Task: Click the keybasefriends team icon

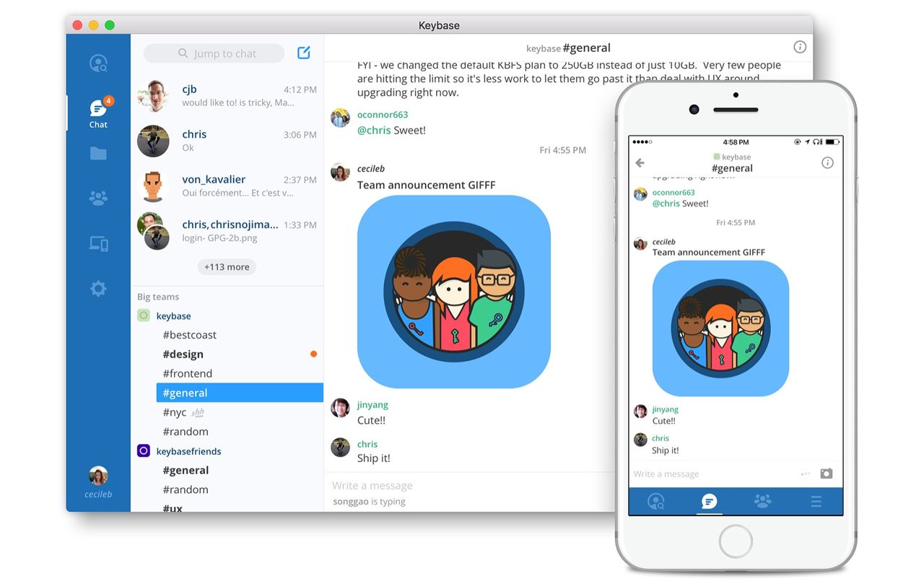Action: point(144,450)
